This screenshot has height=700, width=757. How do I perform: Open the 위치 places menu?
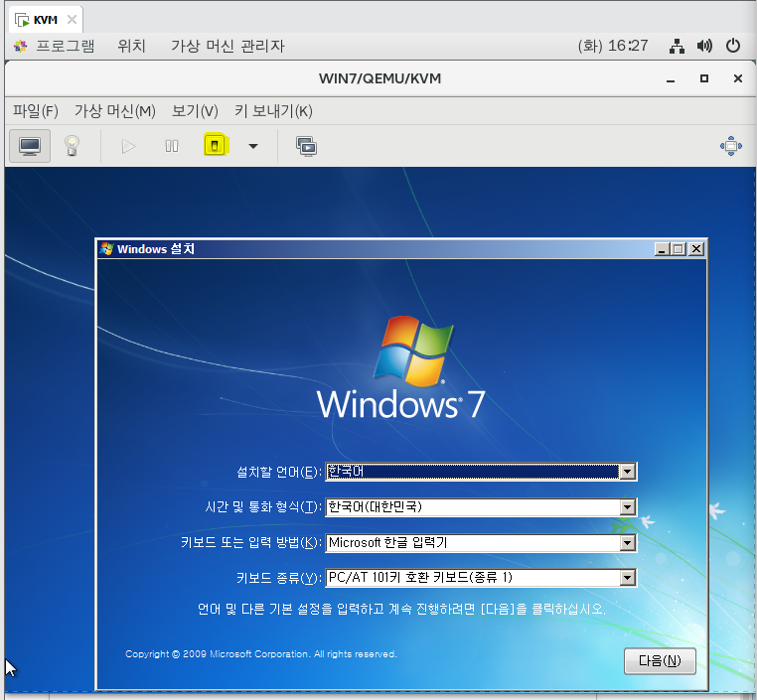click(131, 46)
